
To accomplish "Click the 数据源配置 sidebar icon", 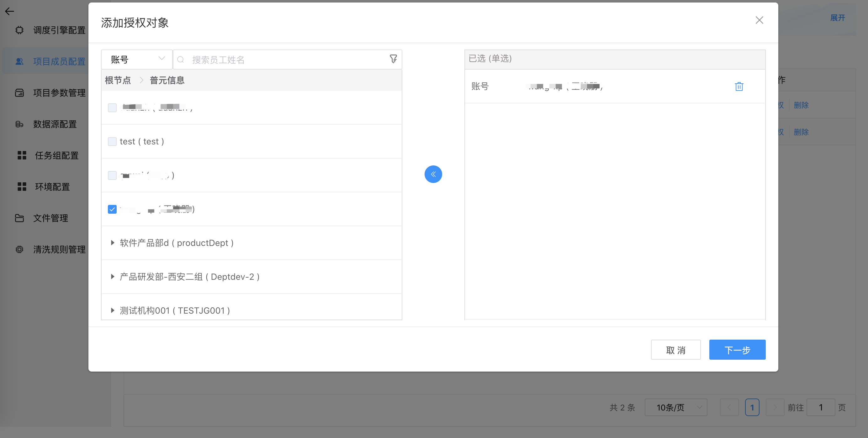I will [x=19, y=124].
